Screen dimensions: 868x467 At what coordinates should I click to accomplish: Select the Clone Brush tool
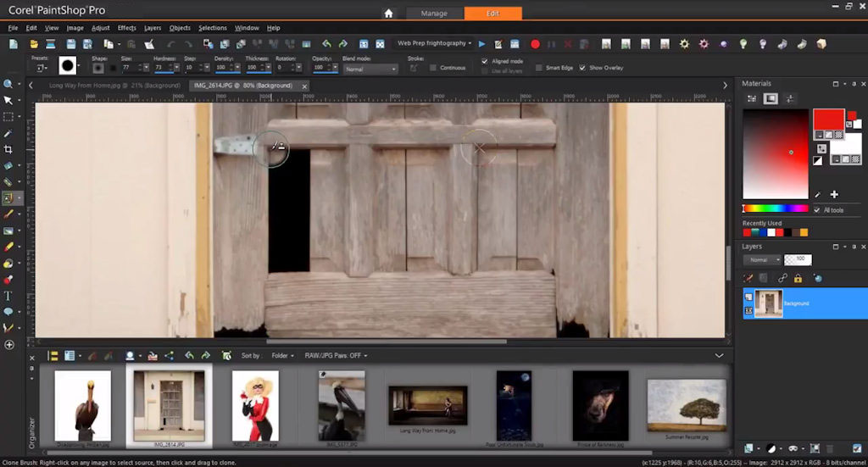[8, 198]
